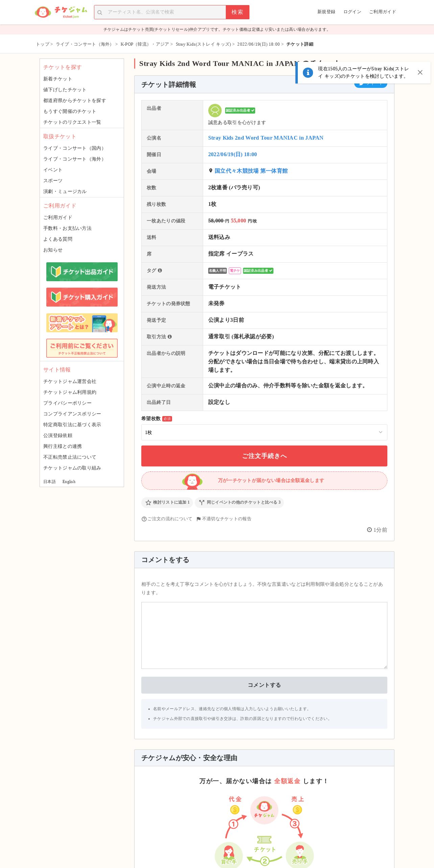Open チケットジャム運営会社 in sidebar
The height and width of the screenshot is (868, 434).
tap(70, 382)
